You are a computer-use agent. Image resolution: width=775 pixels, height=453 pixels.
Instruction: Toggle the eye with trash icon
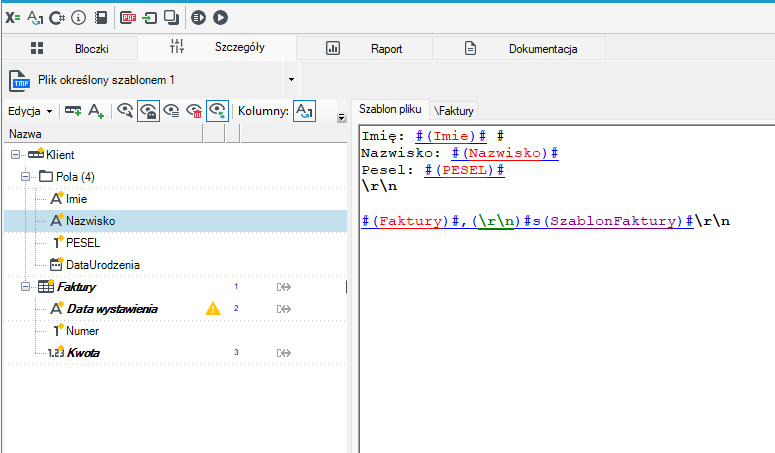click(x=194, y=111)
